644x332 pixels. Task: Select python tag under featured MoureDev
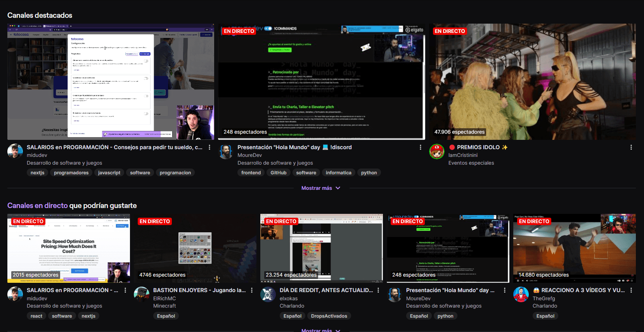click(x=369, y=173)
